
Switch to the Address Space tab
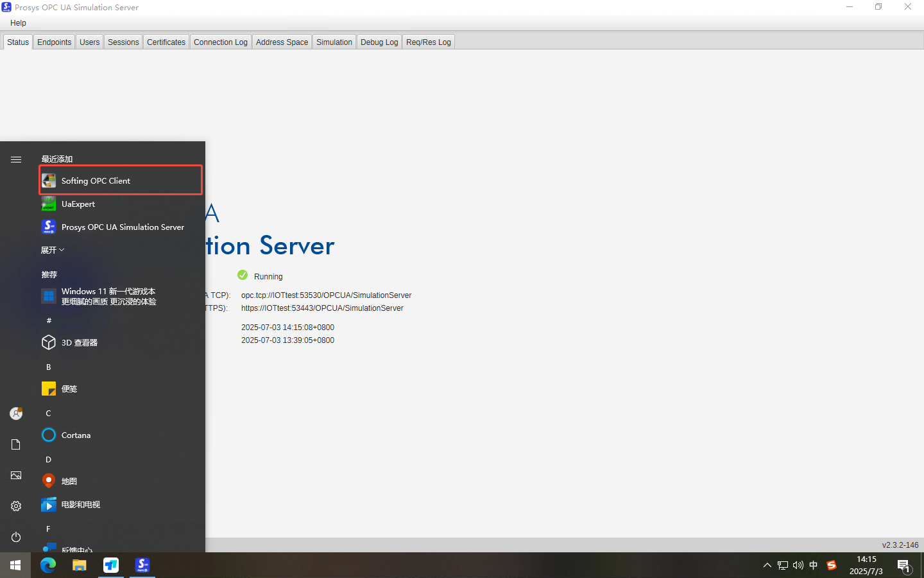pyautogui.click(x=281, y=42)
